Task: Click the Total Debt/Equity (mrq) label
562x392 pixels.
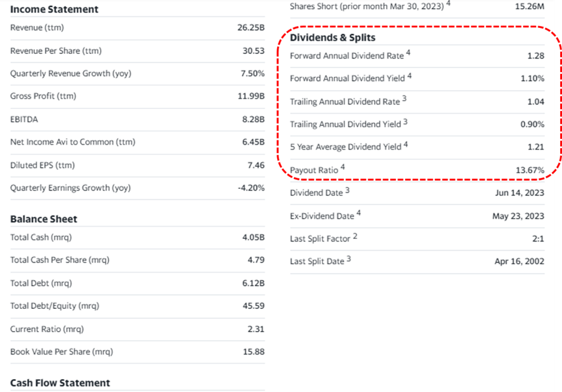Action: click(55, 306)
